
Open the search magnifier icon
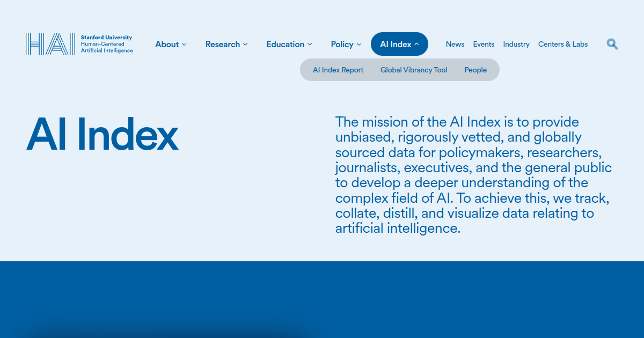612,44
